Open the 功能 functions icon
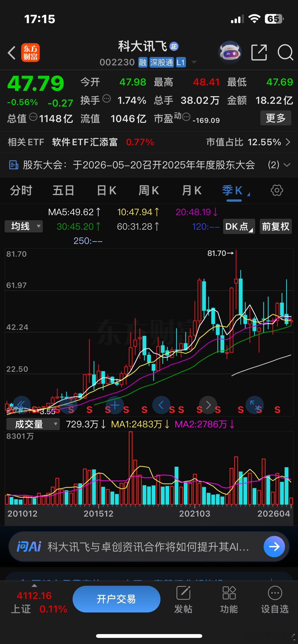Screen dimensions: 298x644 pos(229,593)
